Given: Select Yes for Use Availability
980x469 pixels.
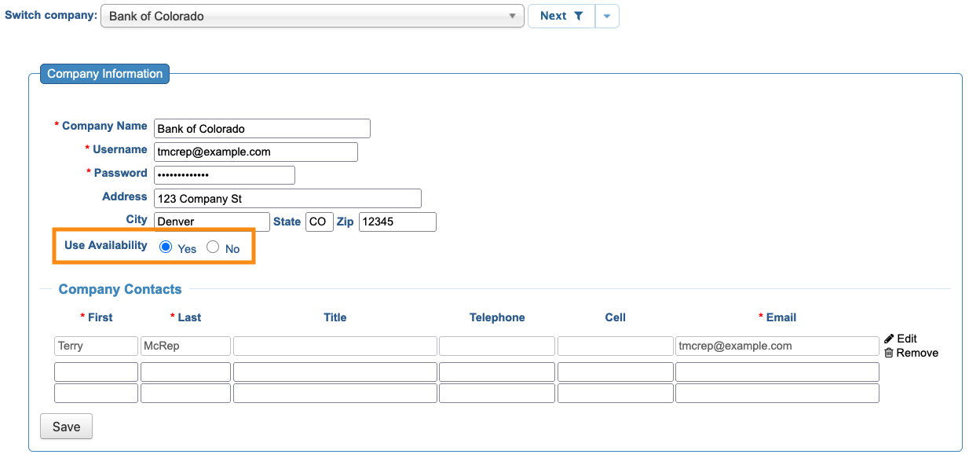Looking at the screenshot, I should (x=166, y=247).
